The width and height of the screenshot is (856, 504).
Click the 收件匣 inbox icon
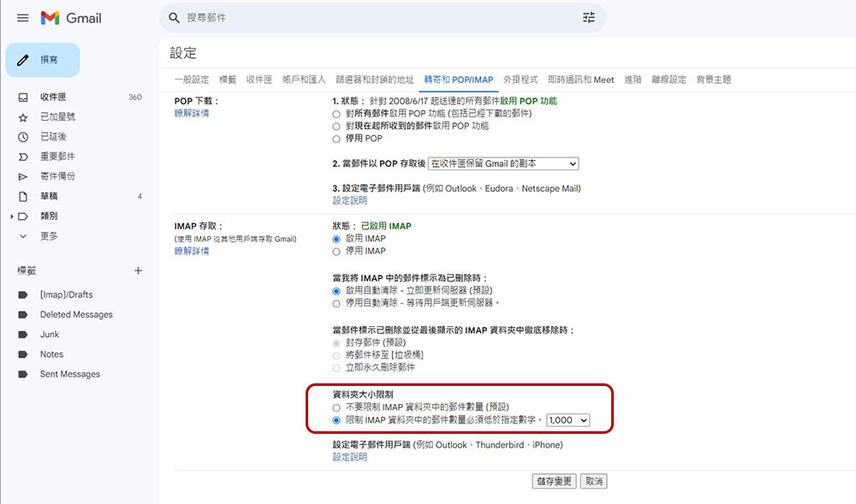point(23,97)
